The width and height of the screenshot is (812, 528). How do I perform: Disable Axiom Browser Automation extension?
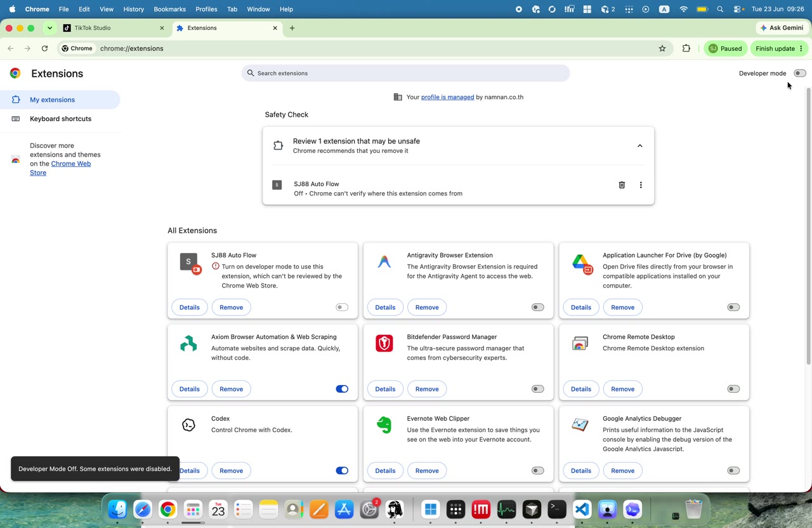342,389
